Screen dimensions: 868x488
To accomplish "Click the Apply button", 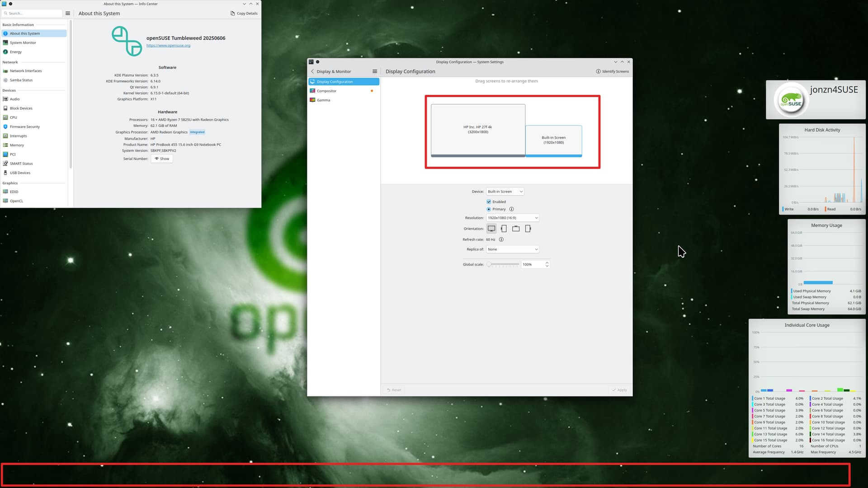I will (x=619, y=390).
